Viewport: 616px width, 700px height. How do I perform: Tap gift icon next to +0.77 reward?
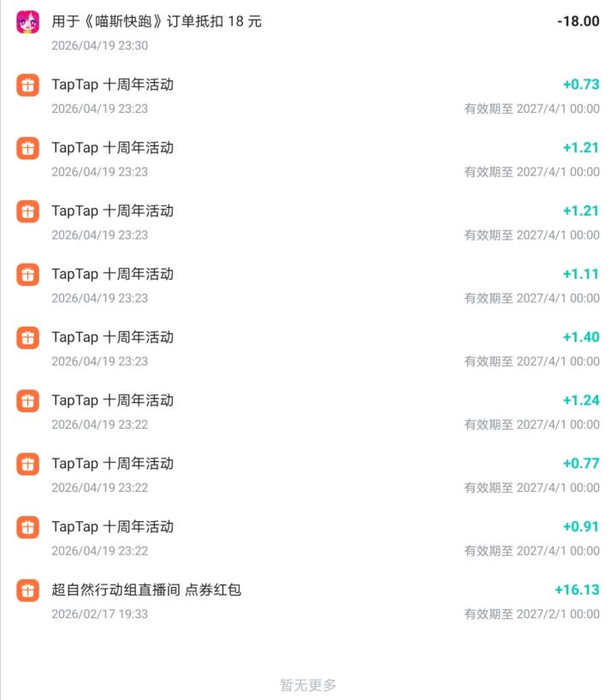coord(28,464)
